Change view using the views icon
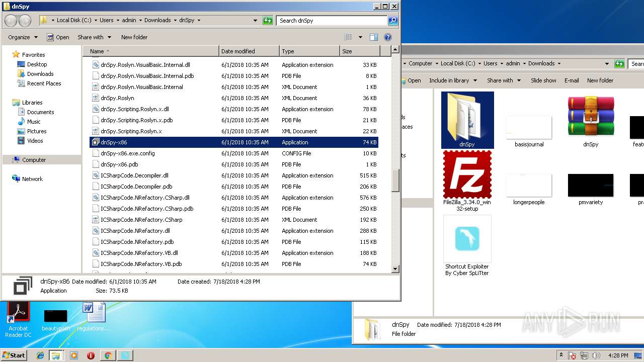The width and height of the screenshot is (644, 362). tap(348, 37)
